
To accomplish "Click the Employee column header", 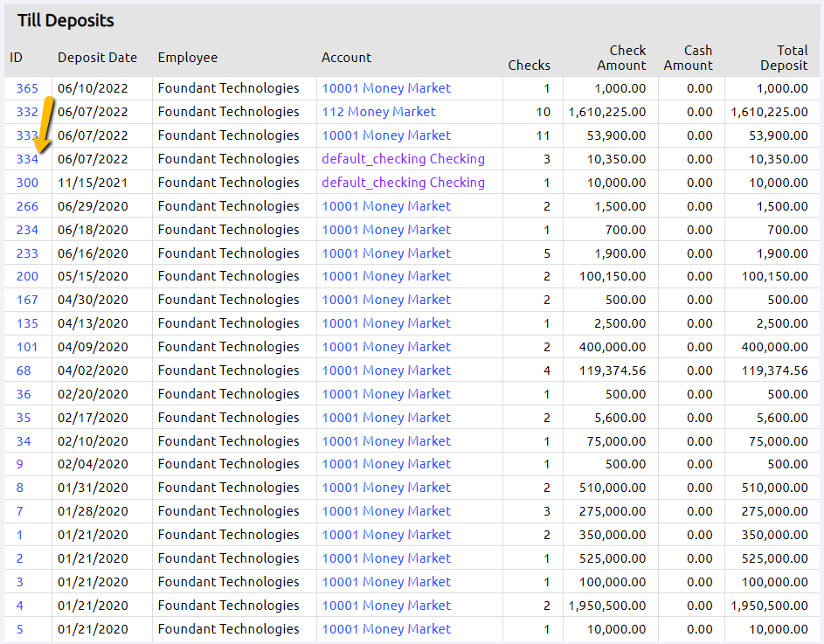I will pos(188,58).
